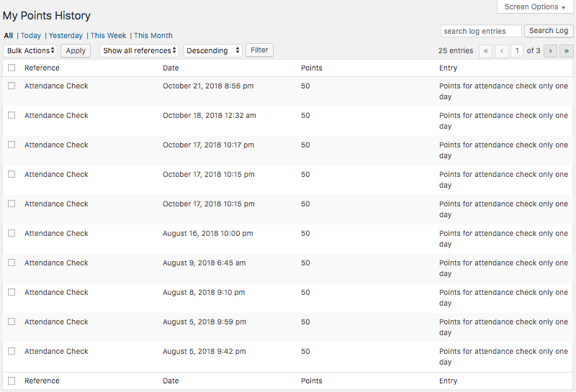The image size is (576, 392).
Task: Go to next page arrow
Action: coord(550,51)
